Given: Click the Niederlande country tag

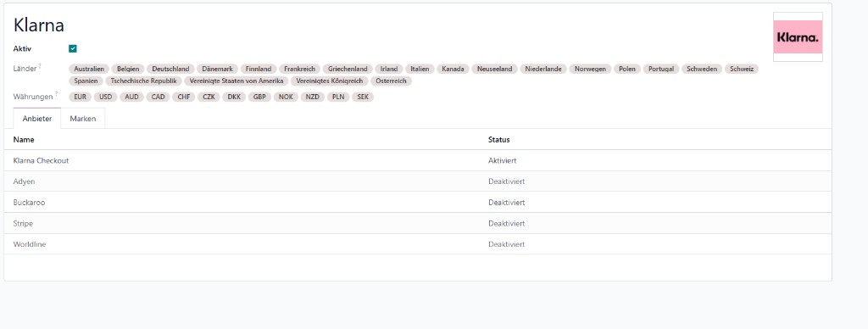Looking at the screenshot, I should point(543,70).
